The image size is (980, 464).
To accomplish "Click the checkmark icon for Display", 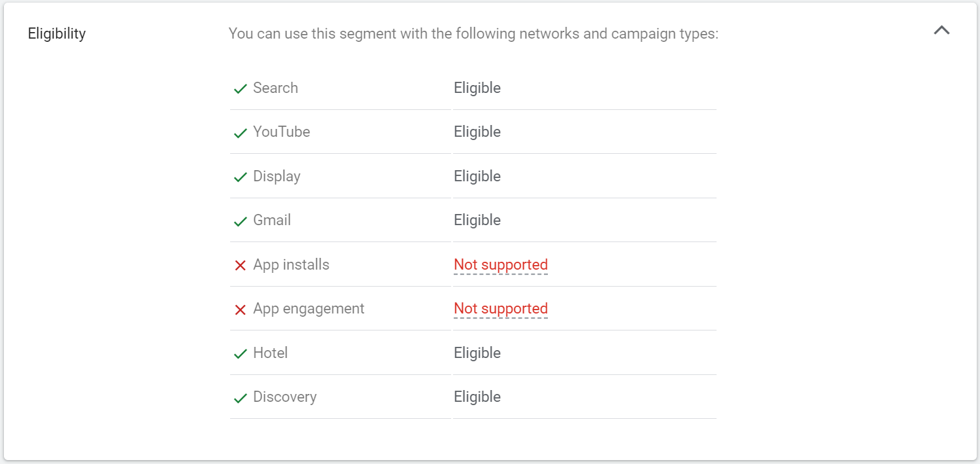I will [241, 177].
